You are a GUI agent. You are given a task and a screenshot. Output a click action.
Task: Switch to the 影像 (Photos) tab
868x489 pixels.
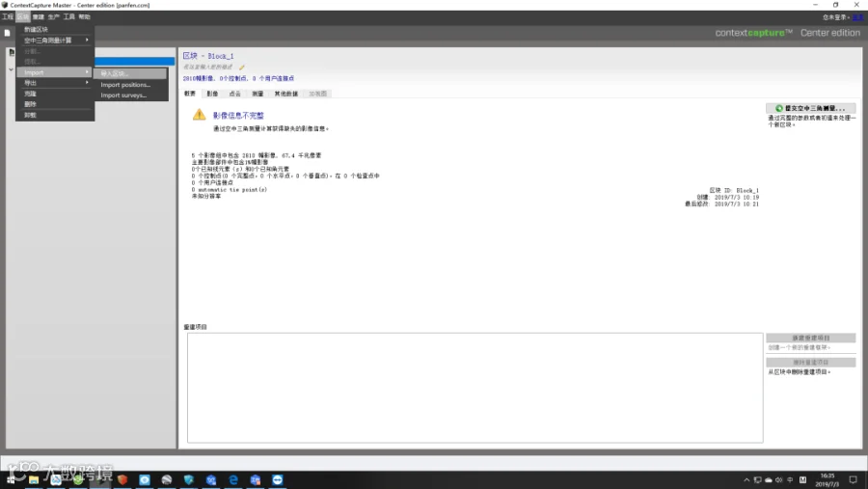212,94
